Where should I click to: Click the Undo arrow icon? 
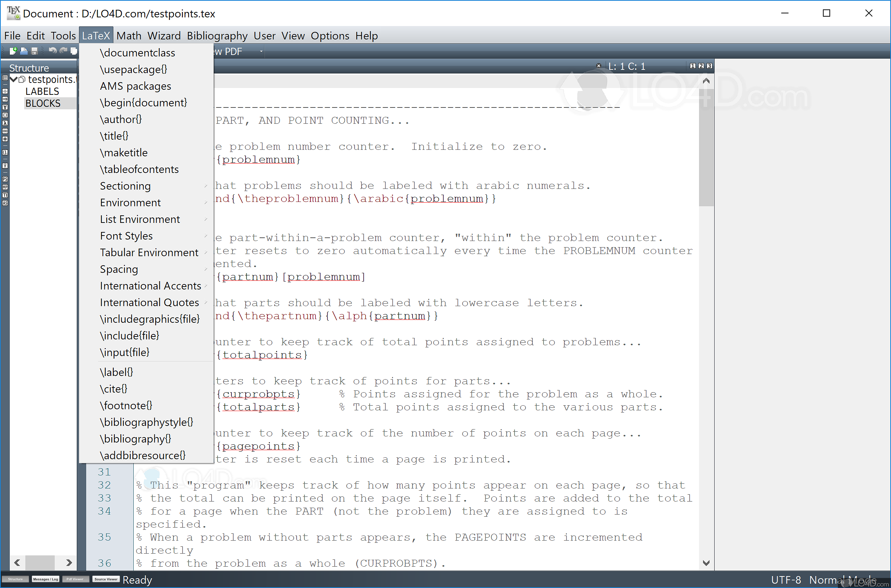[x=53, y=51]
